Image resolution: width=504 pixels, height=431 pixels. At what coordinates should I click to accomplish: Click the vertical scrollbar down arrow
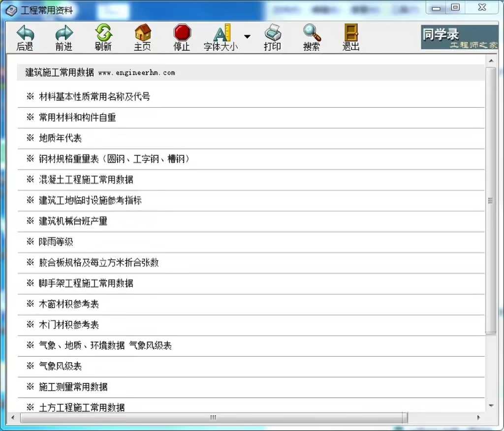(491, 406)
